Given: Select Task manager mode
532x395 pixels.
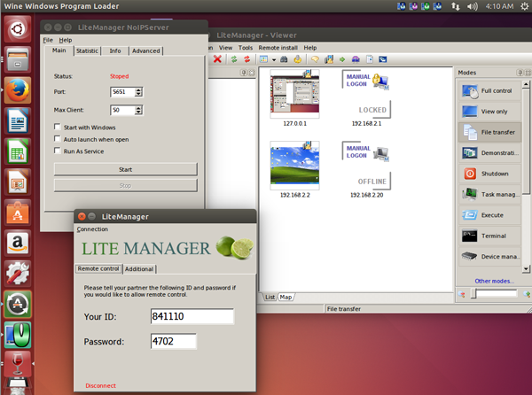Looking at the screenshot, I should click(489, 194).
